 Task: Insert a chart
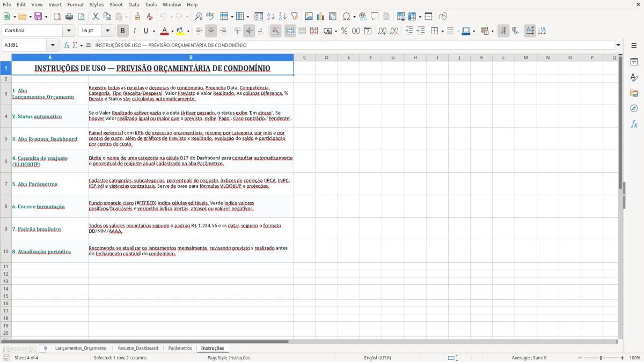pyautogui.click(x=321, y=17)
